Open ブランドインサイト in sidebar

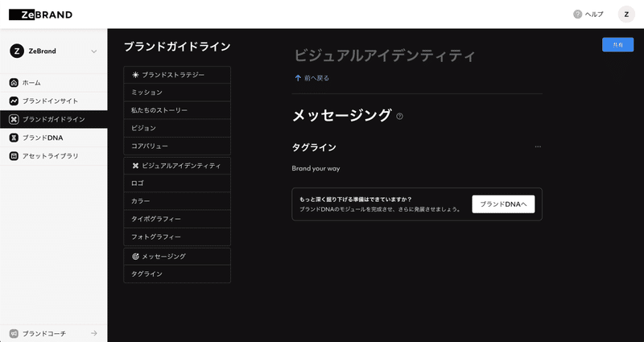(53, 101)
